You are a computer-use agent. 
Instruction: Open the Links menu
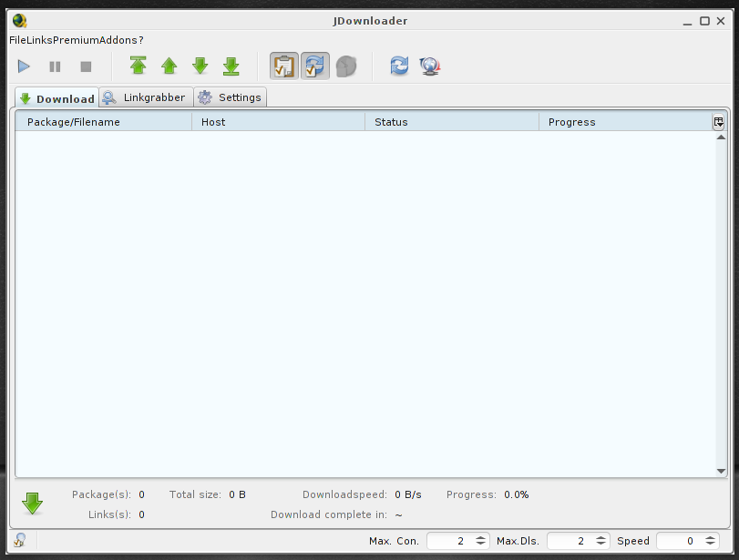click(39, 40)
